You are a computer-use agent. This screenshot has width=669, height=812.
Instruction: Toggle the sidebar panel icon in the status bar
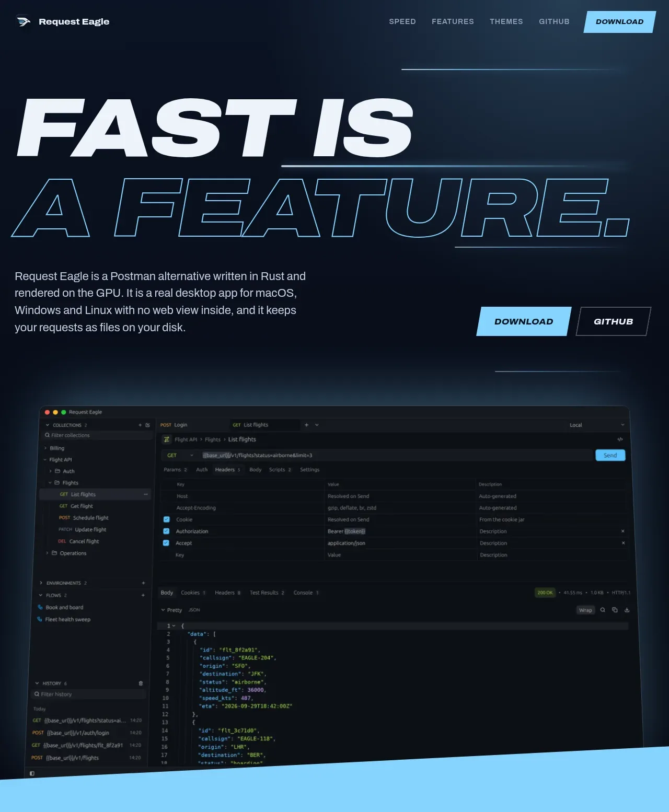pyautogui.click(x=32, y=773)
